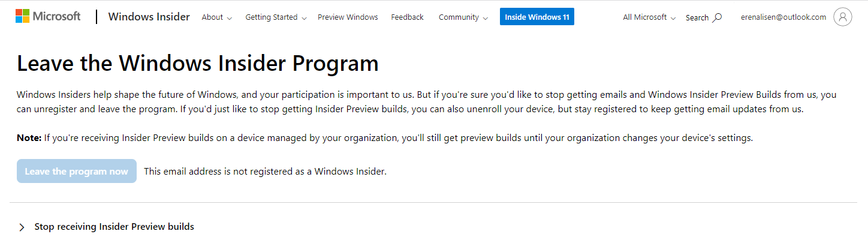Open the All Microsoft dropdown

point(649,17)
